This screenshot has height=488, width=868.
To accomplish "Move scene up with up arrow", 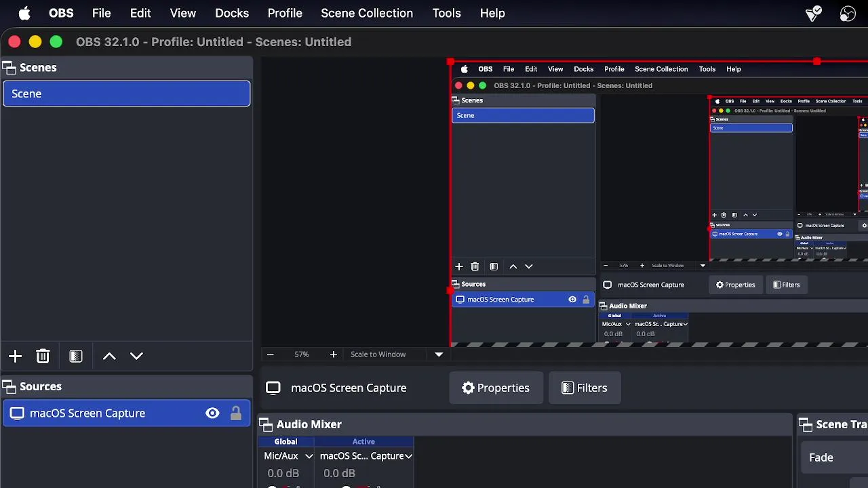I will [x=109, y=356].
